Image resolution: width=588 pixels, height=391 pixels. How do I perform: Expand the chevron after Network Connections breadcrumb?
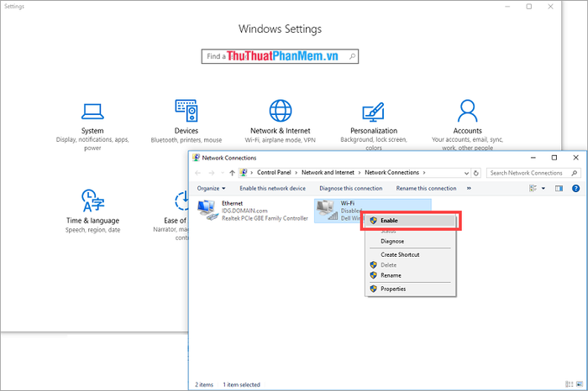424,173
